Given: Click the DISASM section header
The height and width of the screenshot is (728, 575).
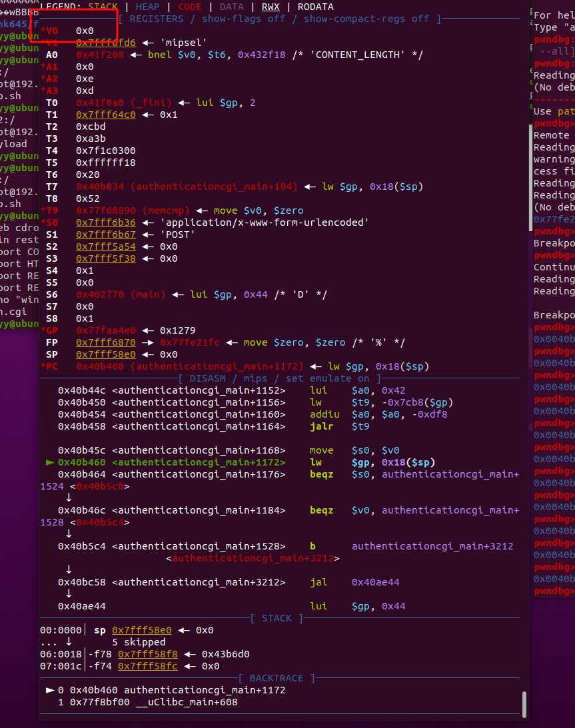Looking at the screenshot, I should coord(280,379).
